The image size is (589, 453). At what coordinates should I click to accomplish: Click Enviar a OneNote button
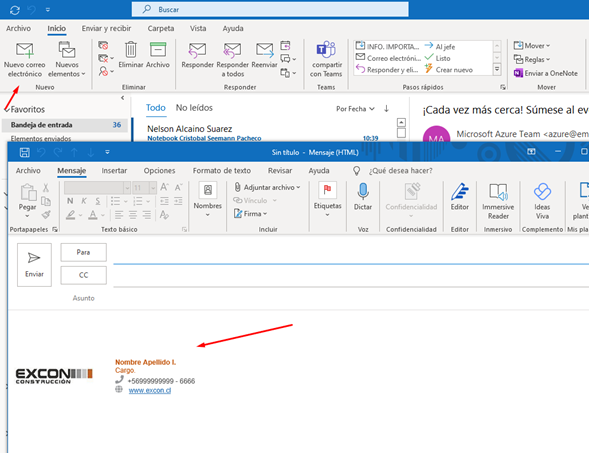click(x=546, y=73)
